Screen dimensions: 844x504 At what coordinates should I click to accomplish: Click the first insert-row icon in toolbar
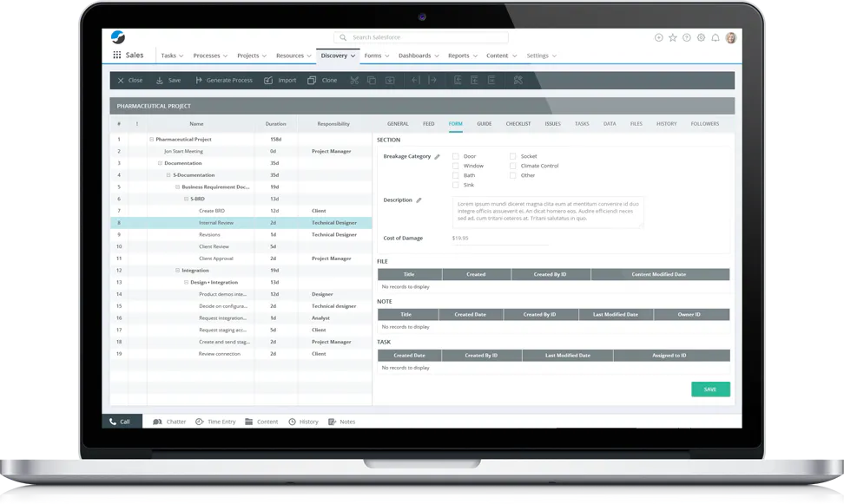(x=458, y=80)
